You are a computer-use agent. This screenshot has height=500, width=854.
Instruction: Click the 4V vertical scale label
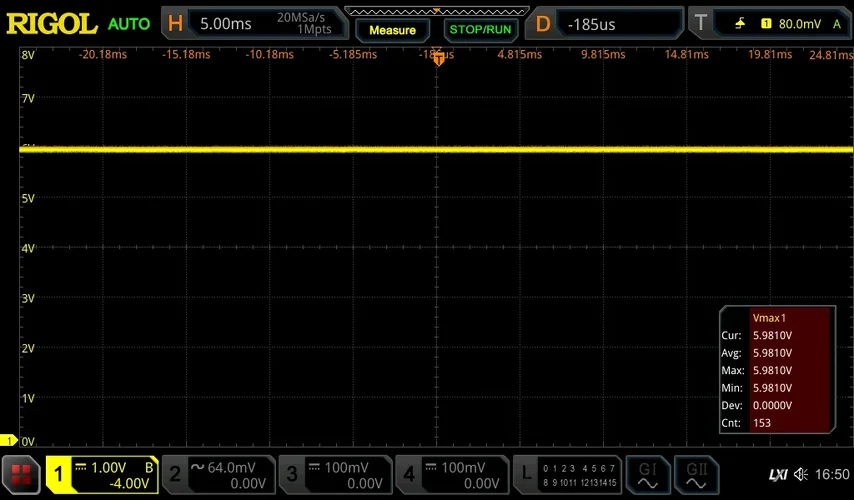tap(28, 248)
